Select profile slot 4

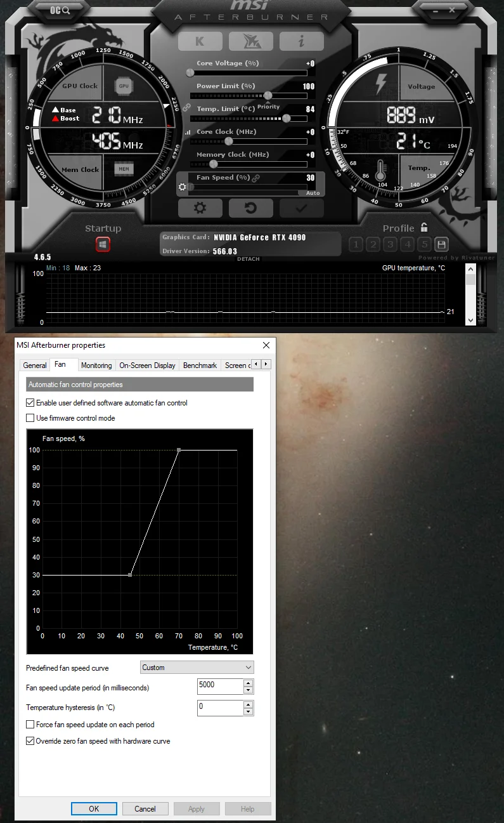click(408, 244)
